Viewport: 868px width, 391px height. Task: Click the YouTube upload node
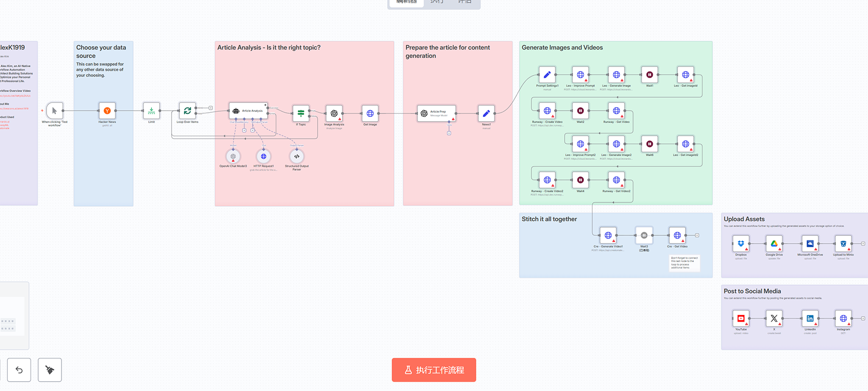(x=741, y=319)
